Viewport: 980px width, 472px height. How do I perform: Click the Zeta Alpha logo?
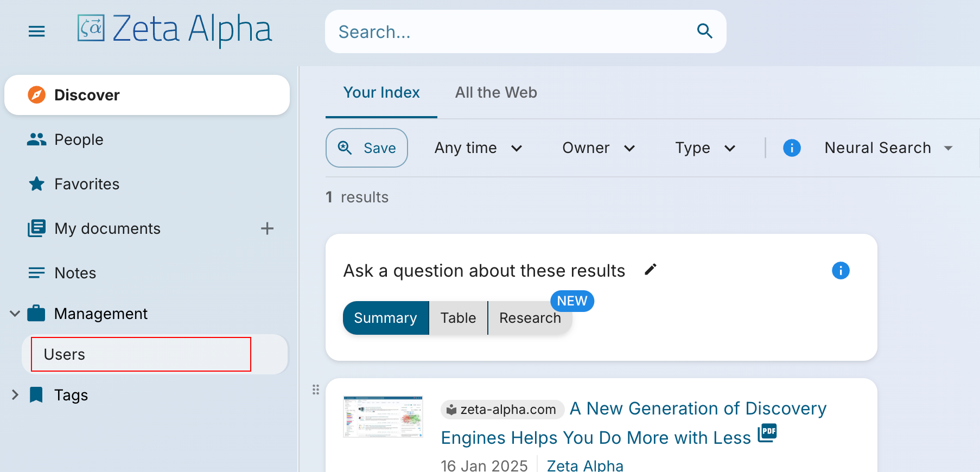(175, 29)
